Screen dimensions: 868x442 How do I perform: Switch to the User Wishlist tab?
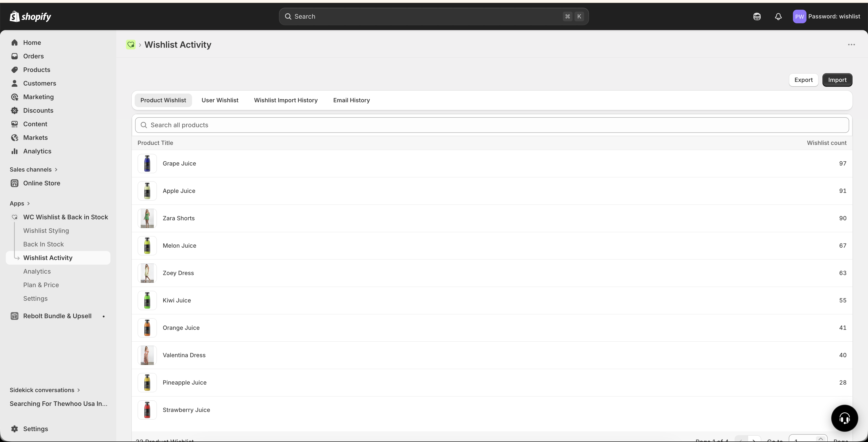[x=220, y=100]
